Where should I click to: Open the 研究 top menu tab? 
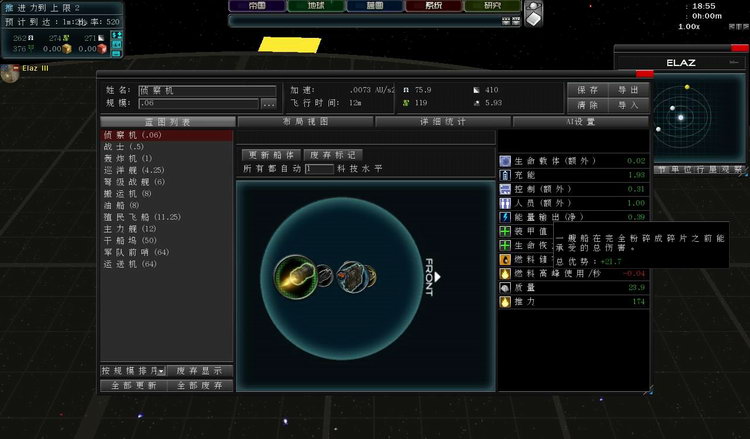point(493,6)
